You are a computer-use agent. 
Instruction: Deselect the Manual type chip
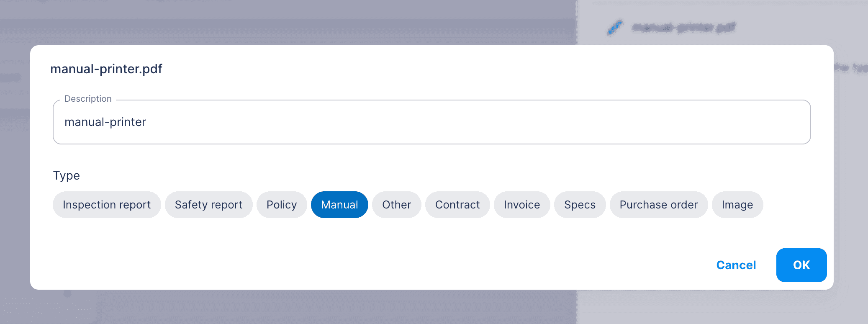click(x=339, y=205)
